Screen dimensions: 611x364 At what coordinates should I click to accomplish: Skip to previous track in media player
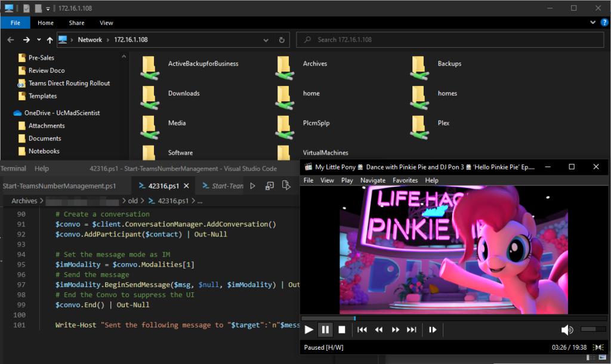pos(362,330)
